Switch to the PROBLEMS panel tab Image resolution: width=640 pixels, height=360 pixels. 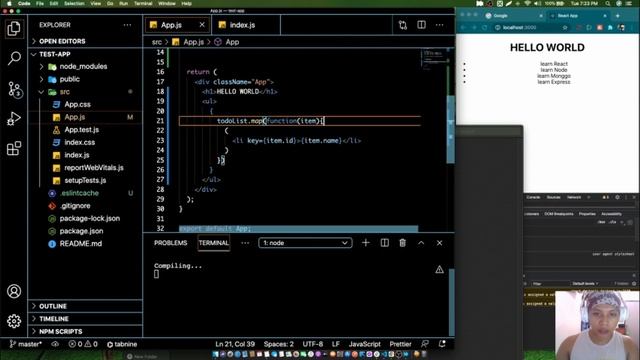[x=171, y=243]
